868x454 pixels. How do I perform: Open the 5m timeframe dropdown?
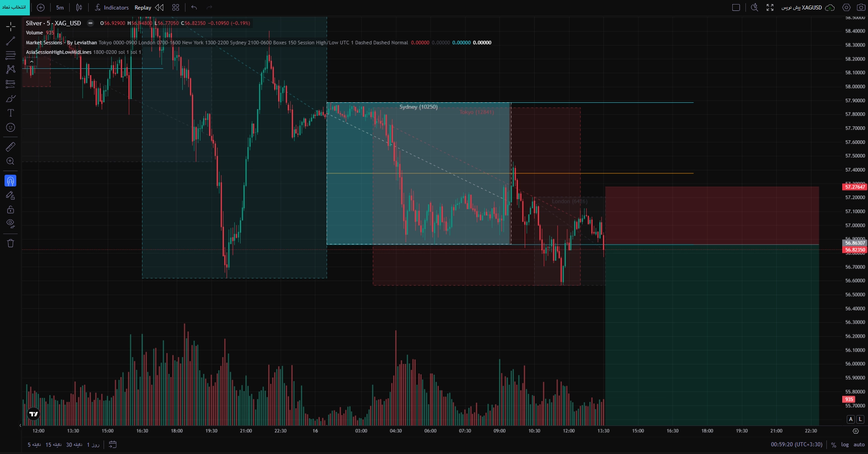point(60,7)
